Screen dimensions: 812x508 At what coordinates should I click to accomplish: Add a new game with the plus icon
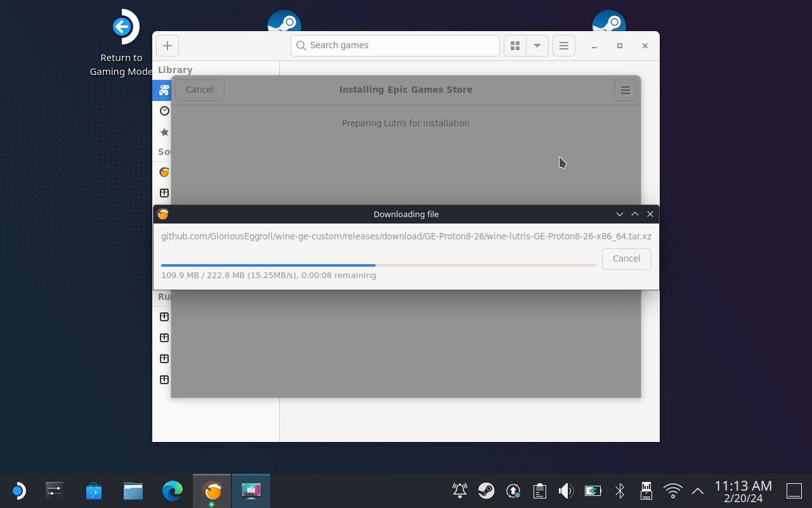167,45
